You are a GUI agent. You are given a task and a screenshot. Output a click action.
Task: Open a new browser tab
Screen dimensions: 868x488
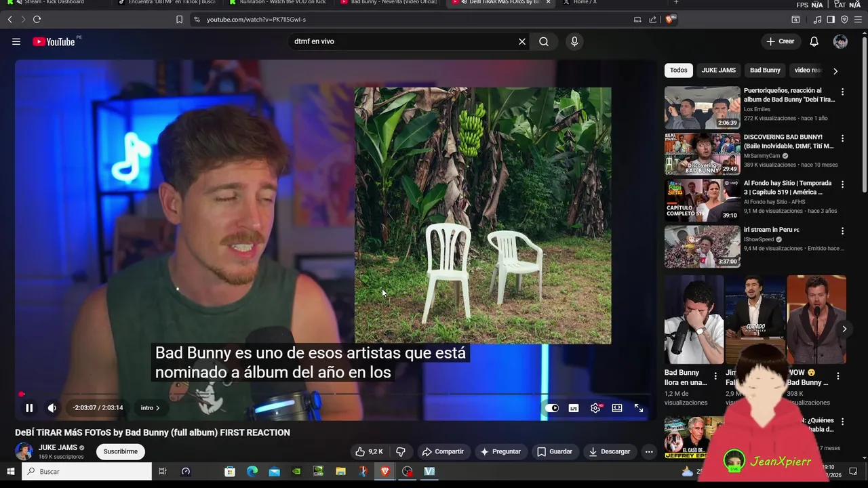point(676,3)
